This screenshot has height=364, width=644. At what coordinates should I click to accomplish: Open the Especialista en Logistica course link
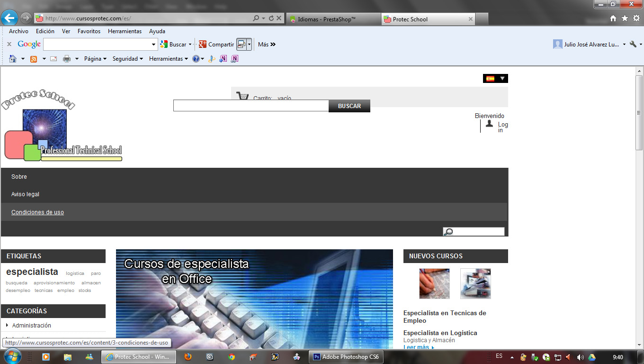pos(440,333)
